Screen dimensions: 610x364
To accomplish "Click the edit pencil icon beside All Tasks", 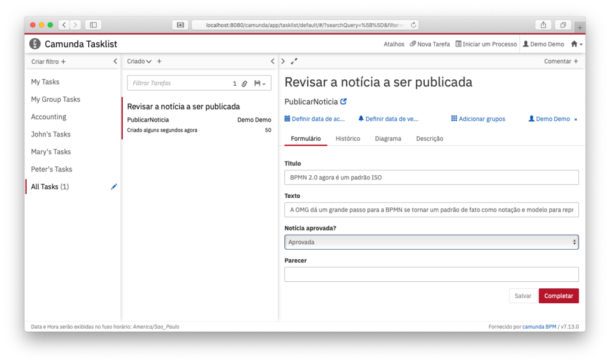I will (114, 186).
